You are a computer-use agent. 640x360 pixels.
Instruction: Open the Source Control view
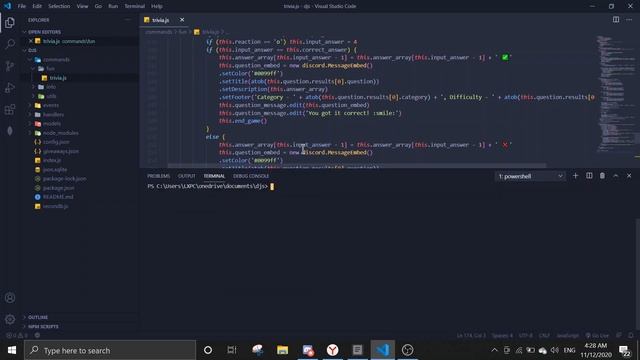point(10,66)
